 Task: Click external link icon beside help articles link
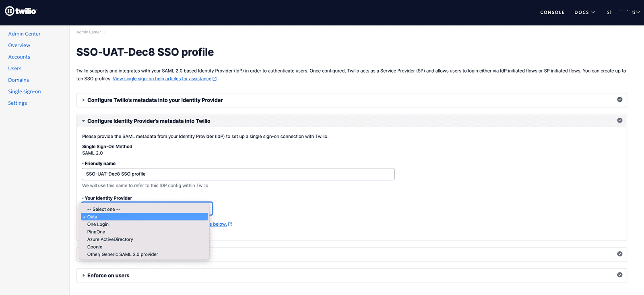[x=215, y=79]
